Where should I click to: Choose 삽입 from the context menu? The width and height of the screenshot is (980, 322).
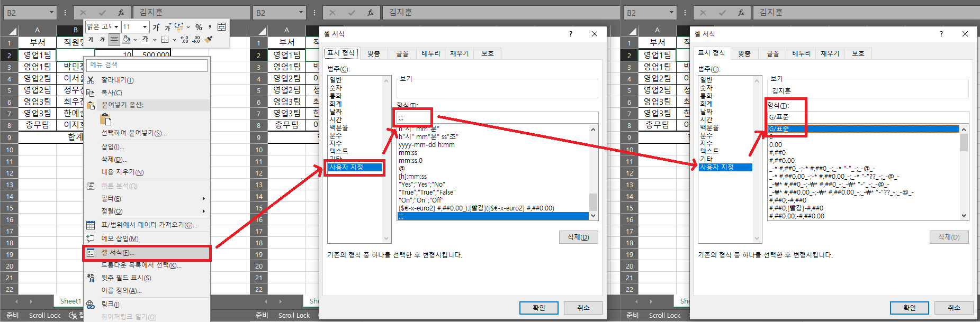point(147,146)
